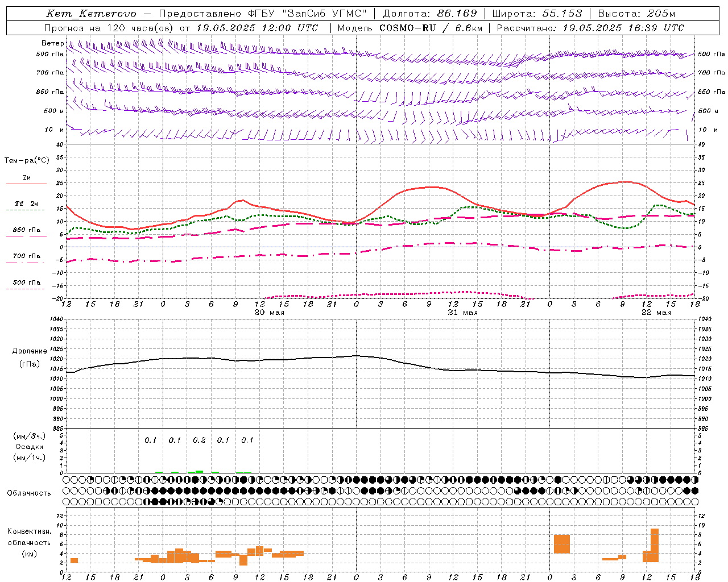The width and height of the screenshot is (728, 582).
Task: Click the 'Тем-ра(°C)' axis title
Action: (27, 161)
